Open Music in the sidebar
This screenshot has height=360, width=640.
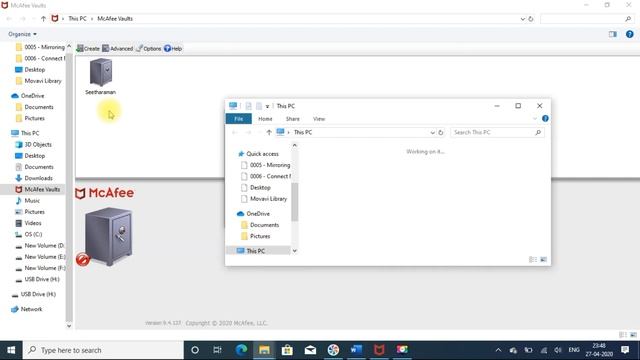27,200
